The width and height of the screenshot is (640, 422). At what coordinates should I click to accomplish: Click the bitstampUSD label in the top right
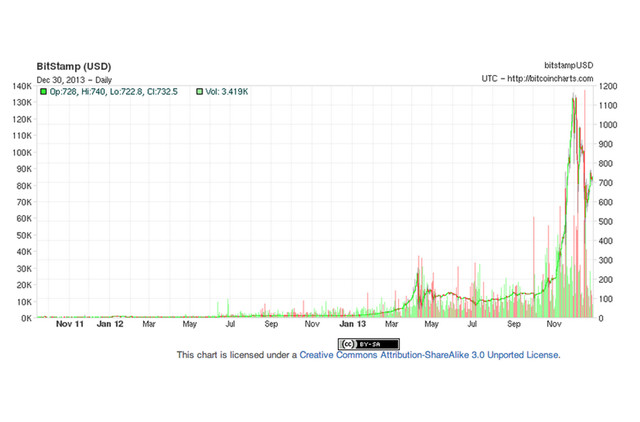coord(568,65)
